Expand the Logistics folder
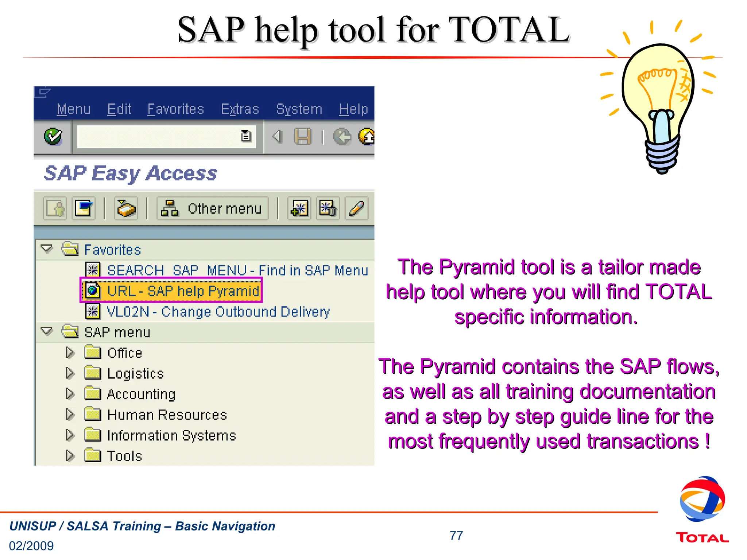The width and height of the screenshot is (747, 560). coord(70,373)
